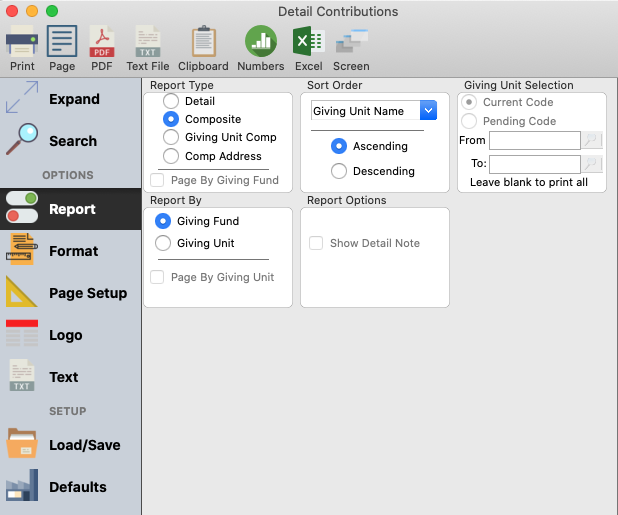Click the From field lookup button
Screen dimensions: 618x515
(x=592, y=141)
